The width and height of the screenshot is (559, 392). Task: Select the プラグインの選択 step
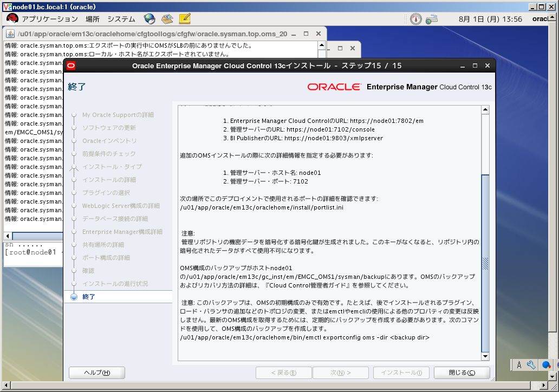tap(106, 192)
